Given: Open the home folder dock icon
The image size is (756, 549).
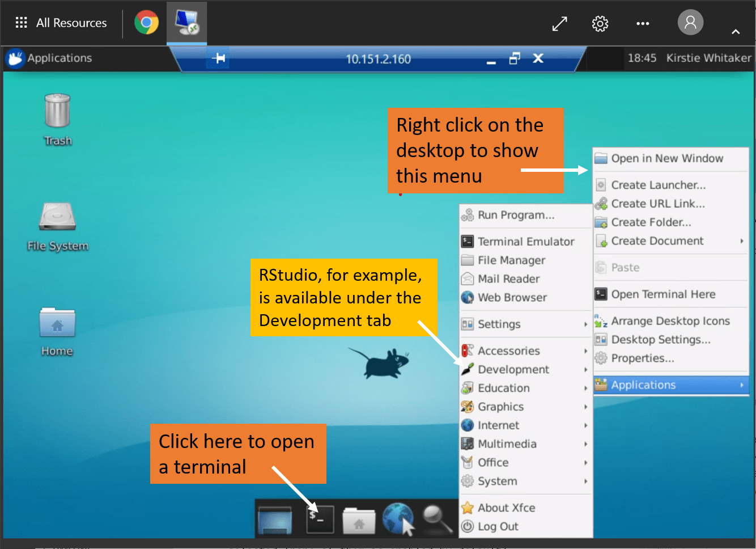Looking at the screenshot, I should (359, 521).
